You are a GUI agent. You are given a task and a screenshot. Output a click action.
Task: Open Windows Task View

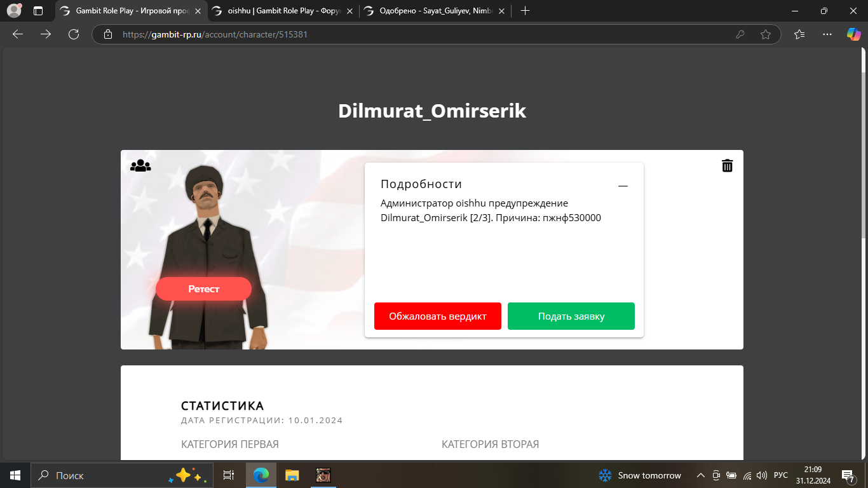click(229, 475)
